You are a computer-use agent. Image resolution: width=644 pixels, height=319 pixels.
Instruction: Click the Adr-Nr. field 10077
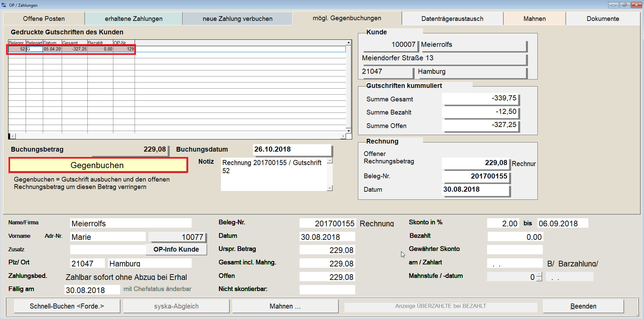(177, 237)
